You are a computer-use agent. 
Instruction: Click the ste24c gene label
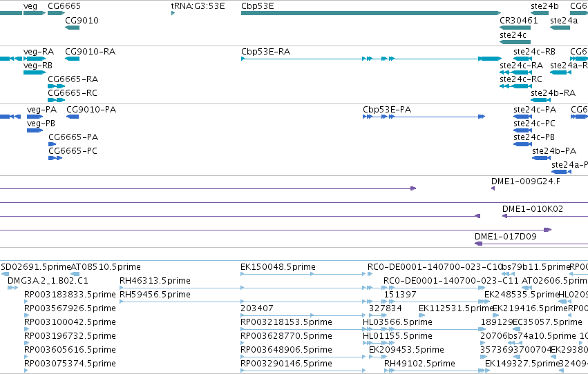513,35
